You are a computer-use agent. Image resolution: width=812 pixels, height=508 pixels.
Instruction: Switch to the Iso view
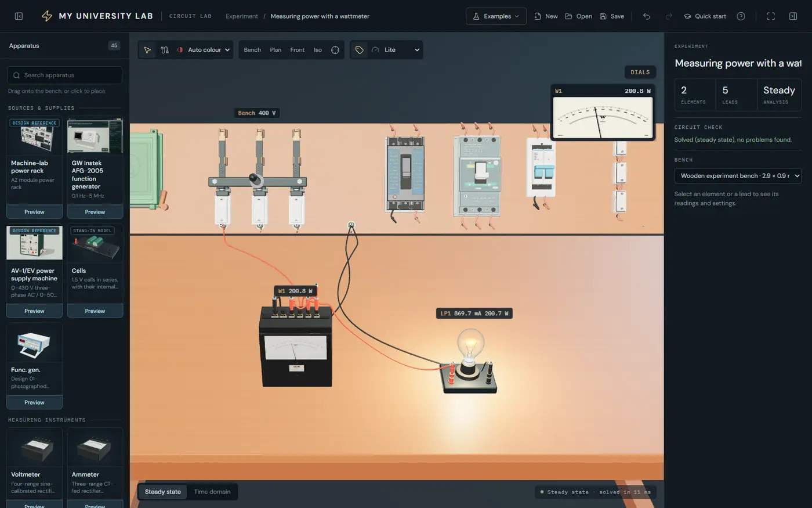tap(318, 50)
